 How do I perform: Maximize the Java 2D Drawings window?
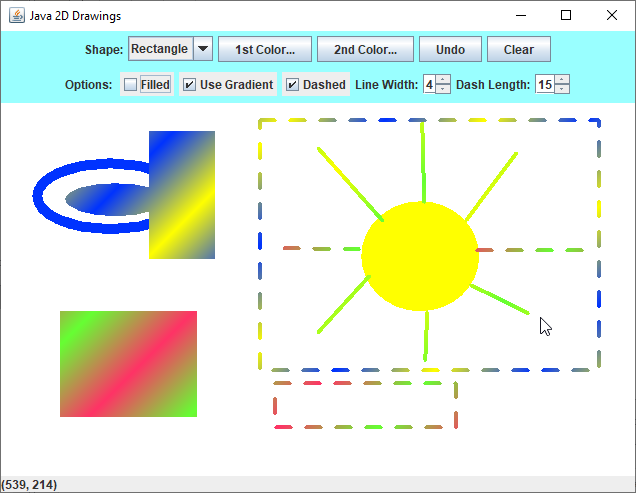[x=566, y=15]
